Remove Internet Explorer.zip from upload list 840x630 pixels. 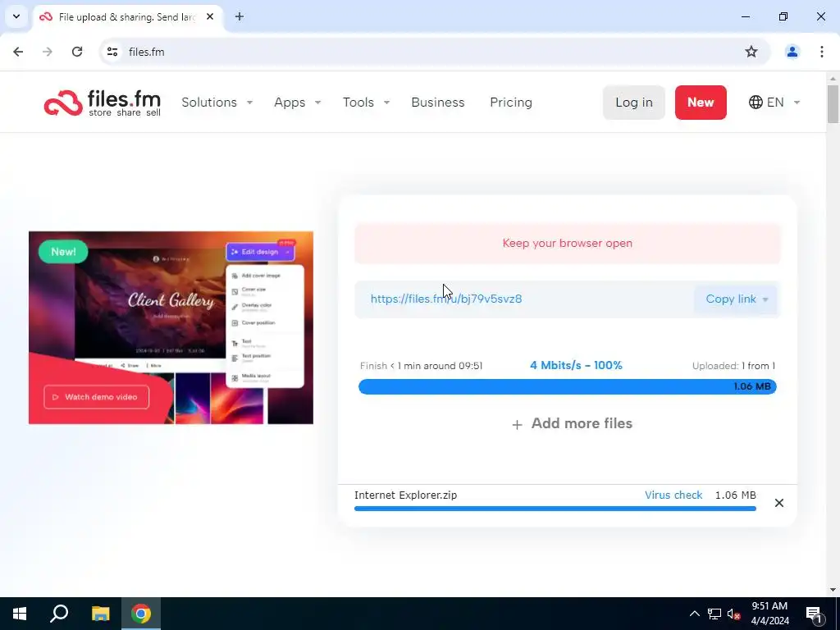[779, 503]
